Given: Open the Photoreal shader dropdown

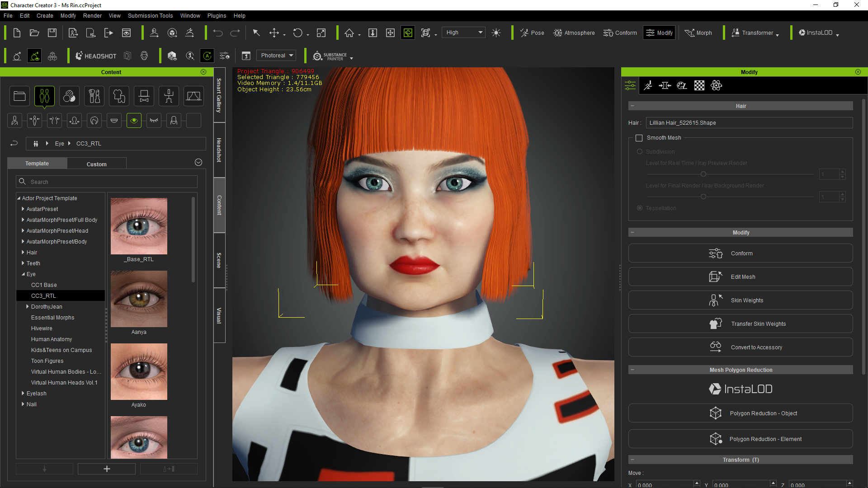Looking at the screenshot, I should [276, 56].
